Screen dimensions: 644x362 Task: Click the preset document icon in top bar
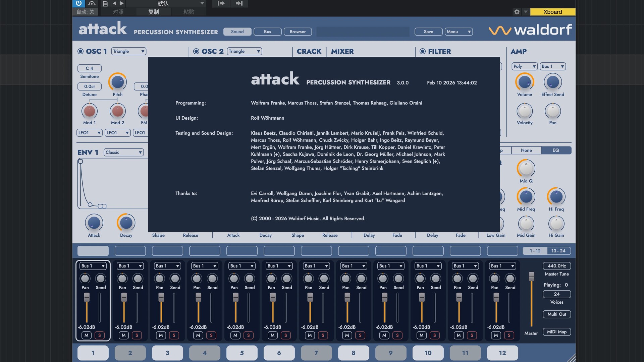click(105, 3)
